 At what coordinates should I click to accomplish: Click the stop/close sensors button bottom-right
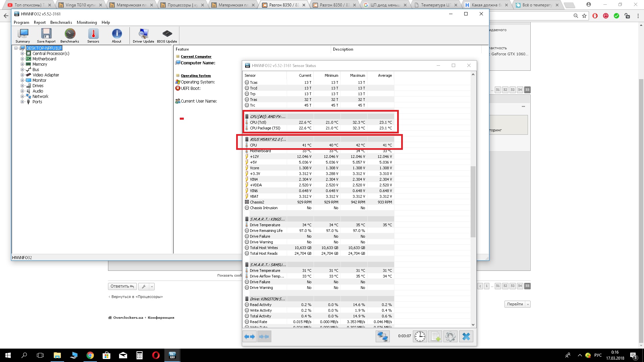466,337
